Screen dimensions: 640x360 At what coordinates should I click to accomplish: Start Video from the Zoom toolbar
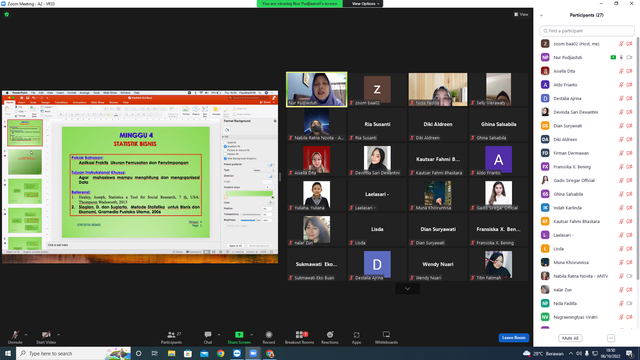[x=46, y=337]
